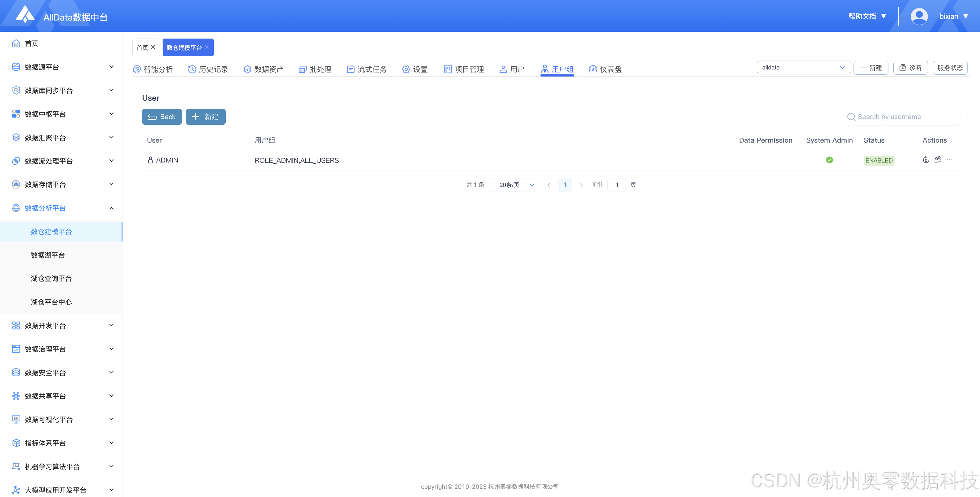Select 数据湖平台 in the sidebar

pyautogui.click(x=48, y=255)
